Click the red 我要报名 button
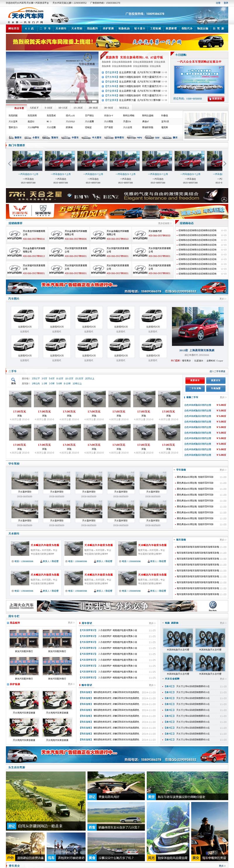This screenshot has width=234, height=868. coord(216,99)
